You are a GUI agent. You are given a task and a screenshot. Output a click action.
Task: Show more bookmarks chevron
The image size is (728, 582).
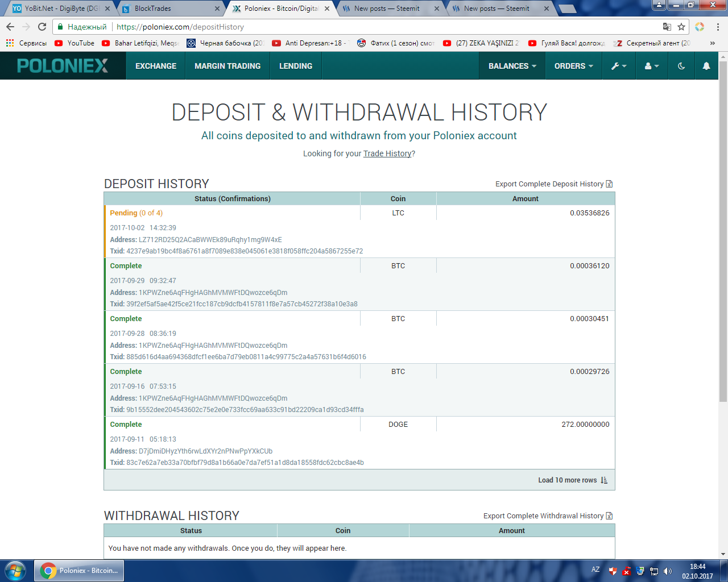tap(713, 43)
